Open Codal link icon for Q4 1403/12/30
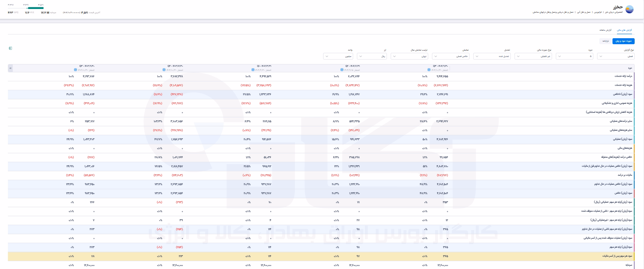The height and width of the screenshot is (269, 644). pyautogui.click(x=164, y=70)
